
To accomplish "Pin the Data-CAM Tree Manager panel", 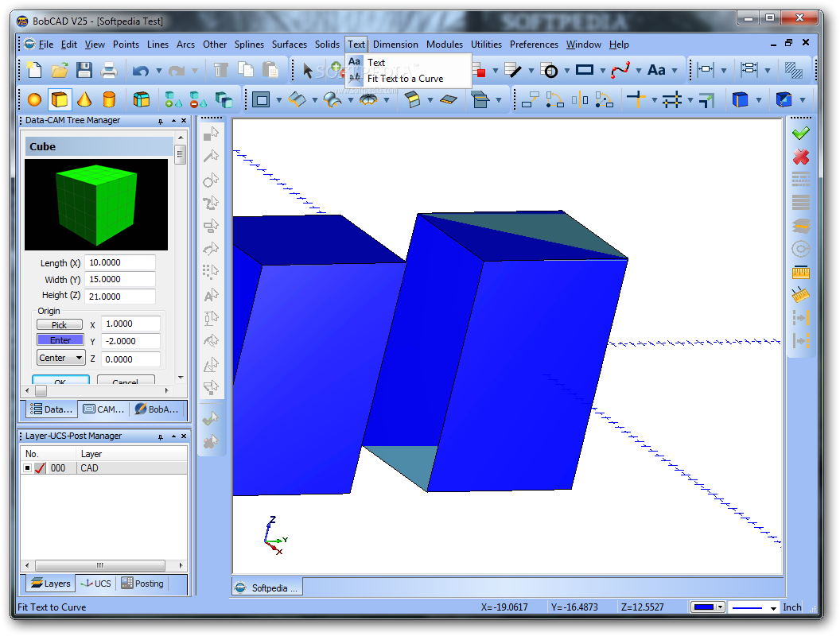I will (x=160, y=122).
